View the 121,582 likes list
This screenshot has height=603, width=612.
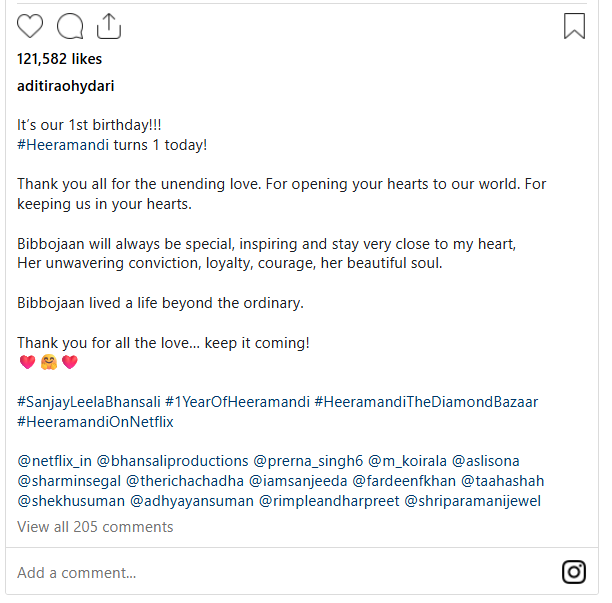click(60, 59)
